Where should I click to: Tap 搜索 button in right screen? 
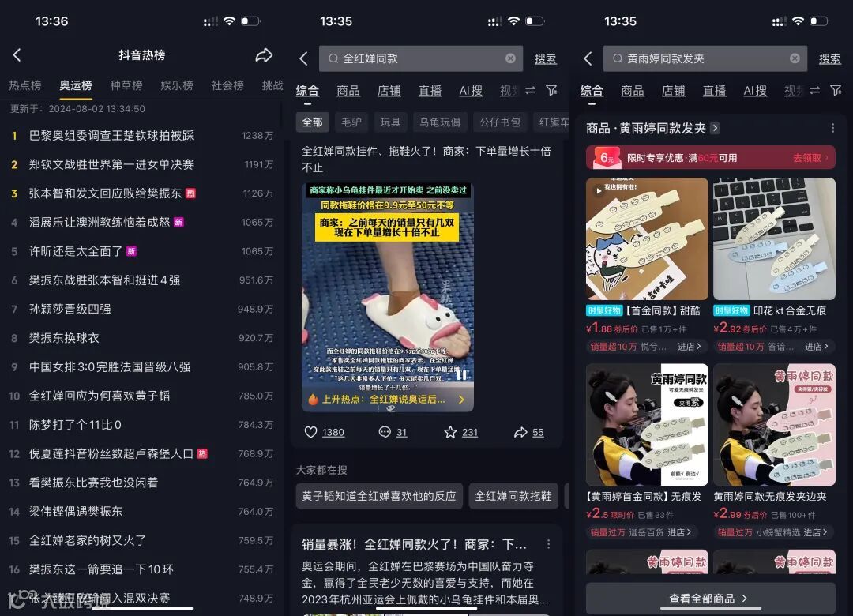(x=829, y=58)
